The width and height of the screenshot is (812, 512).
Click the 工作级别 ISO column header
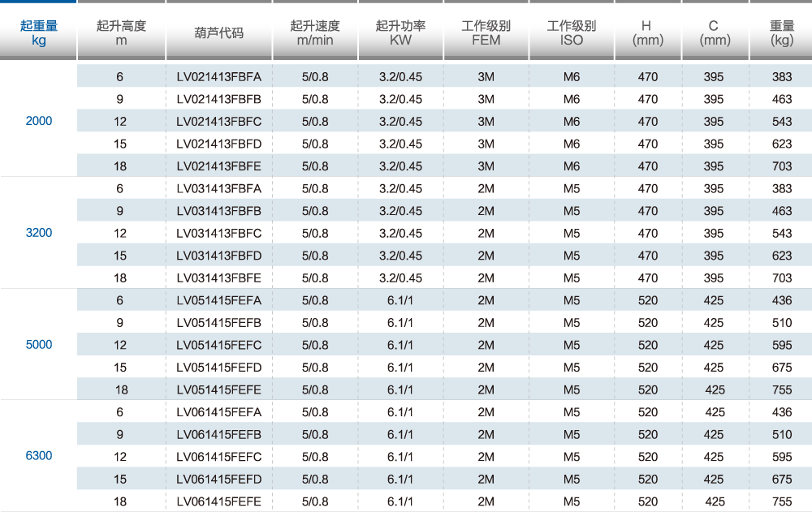point(571,33)
